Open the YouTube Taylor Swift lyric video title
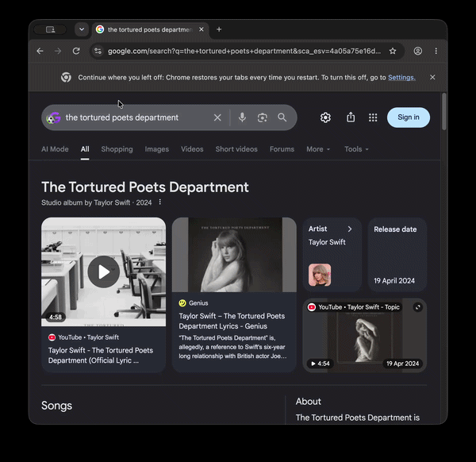The image size is (476, 462). [101, 356]
